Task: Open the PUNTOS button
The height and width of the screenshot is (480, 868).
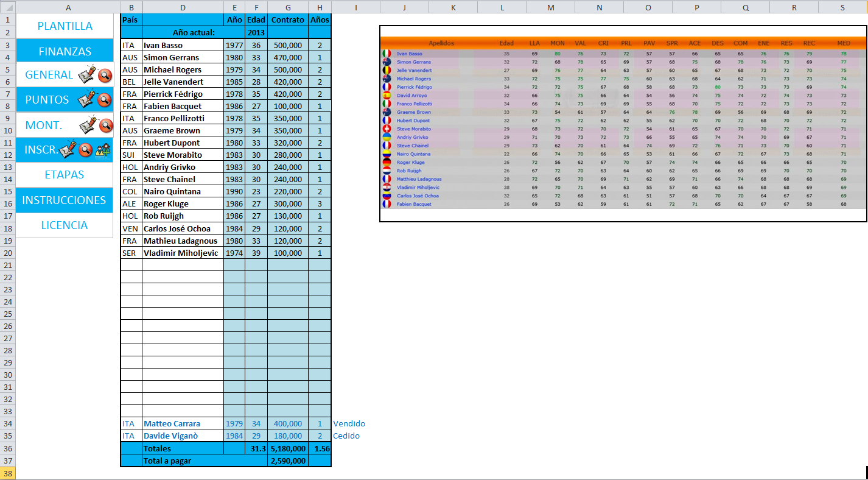Action: [47, 100]
